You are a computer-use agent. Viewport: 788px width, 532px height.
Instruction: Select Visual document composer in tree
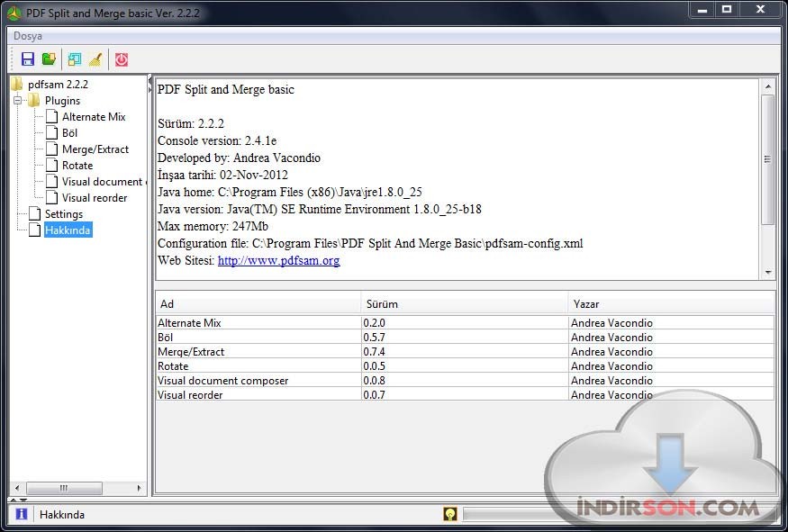coord(103,181)
